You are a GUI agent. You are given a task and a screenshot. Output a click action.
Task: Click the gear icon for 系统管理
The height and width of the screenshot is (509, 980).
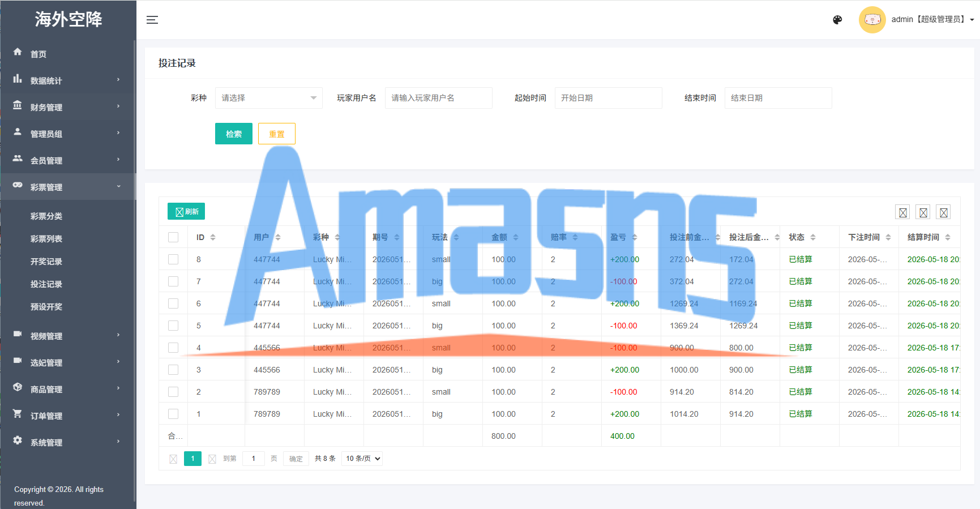coord(18,440)
